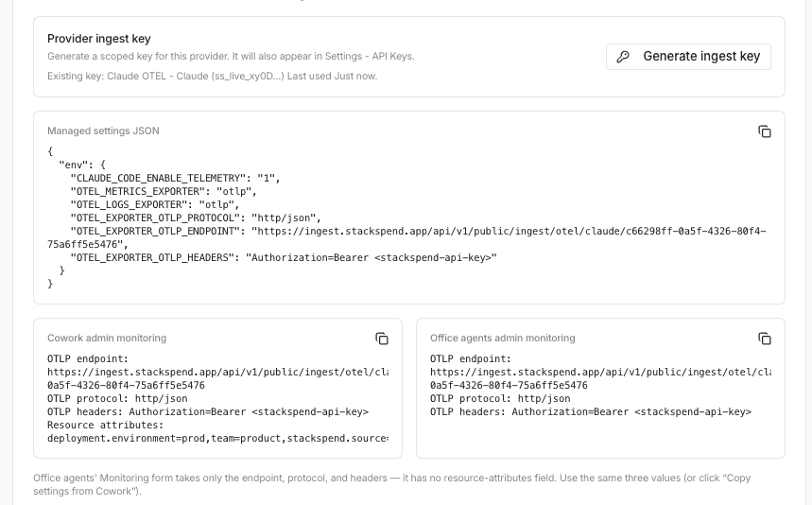Copy the Office agents admin monitoring settings
812x505 pixels.
click(x=765, y=339)
